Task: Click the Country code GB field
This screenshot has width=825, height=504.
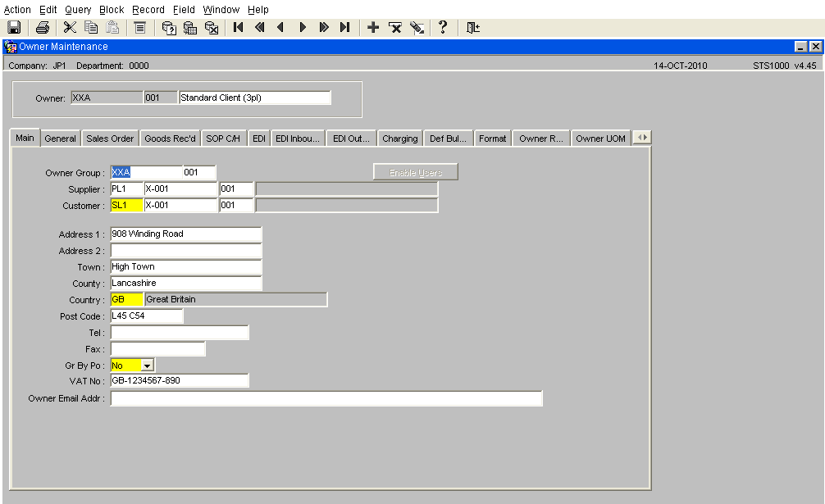Action: pos(127,299)
